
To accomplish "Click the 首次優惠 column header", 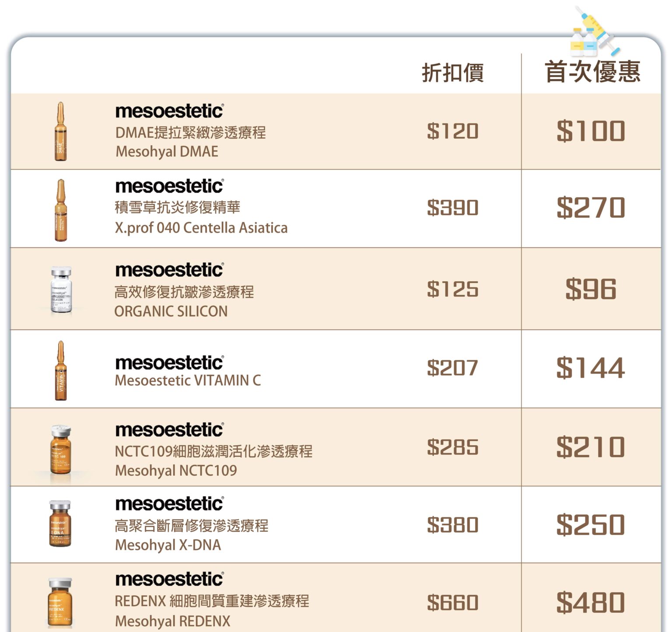I will tap(592, 72).
